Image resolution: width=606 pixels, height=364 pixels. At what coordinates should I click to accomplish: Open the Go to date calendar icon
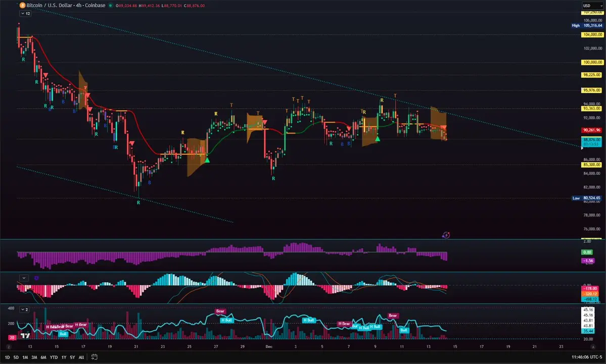(94, 357)
